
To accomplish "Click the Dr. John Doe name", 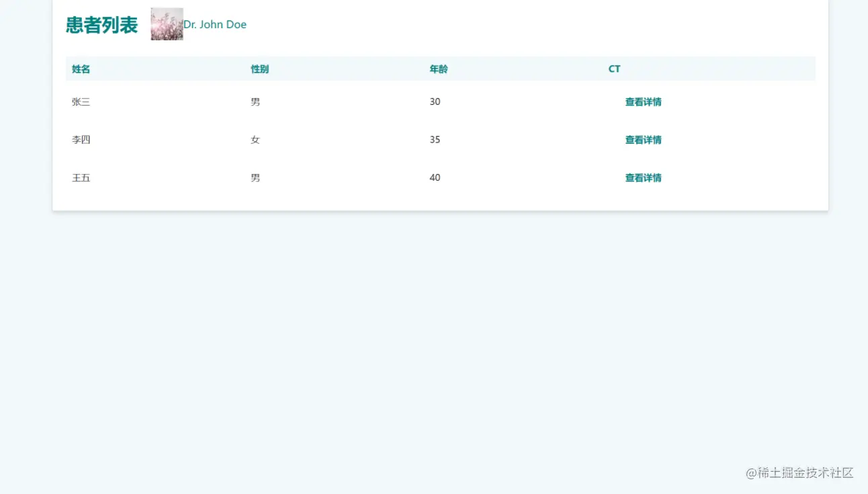I will pos(215,24).
